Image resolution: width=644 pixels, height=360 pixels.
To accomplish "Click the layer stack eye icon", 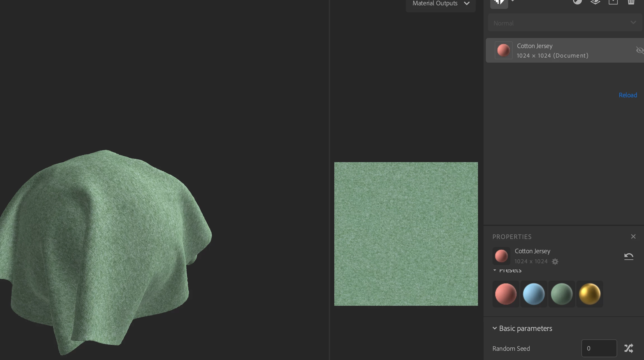I will tap(595, 2).
